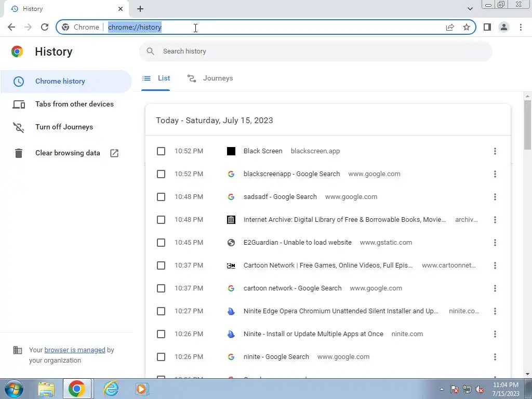Show hidden system tray icons
The width and height of the screenshot is (532, 399).
(442, 390)
